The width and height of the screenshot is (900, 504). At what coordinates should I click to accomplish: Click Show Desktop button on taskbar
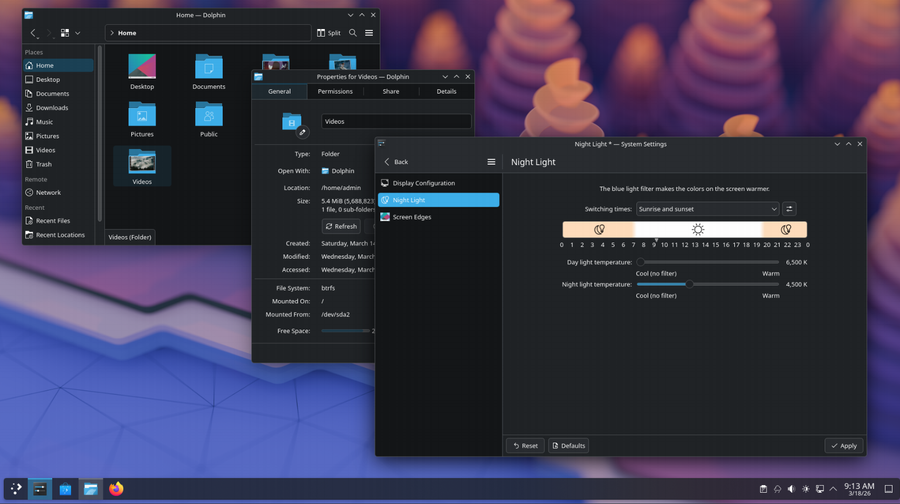[x=889, y=489]
